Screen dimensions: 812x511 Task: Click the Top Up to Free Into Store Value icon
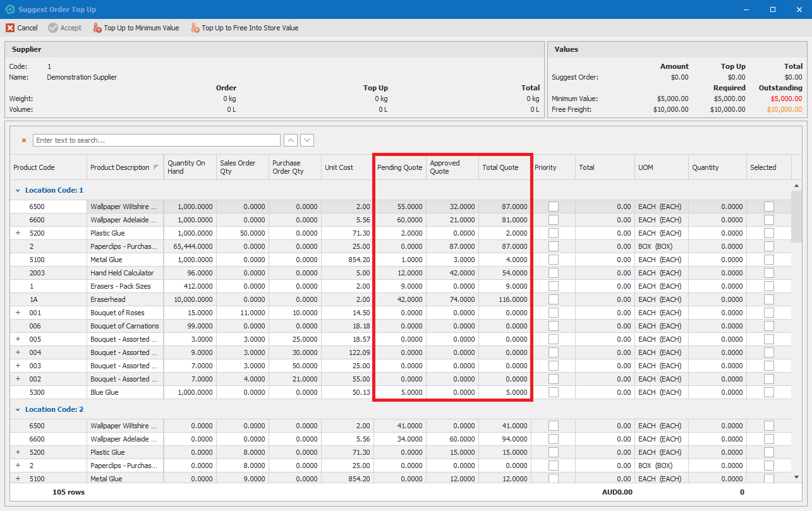(x=195, y=28)
